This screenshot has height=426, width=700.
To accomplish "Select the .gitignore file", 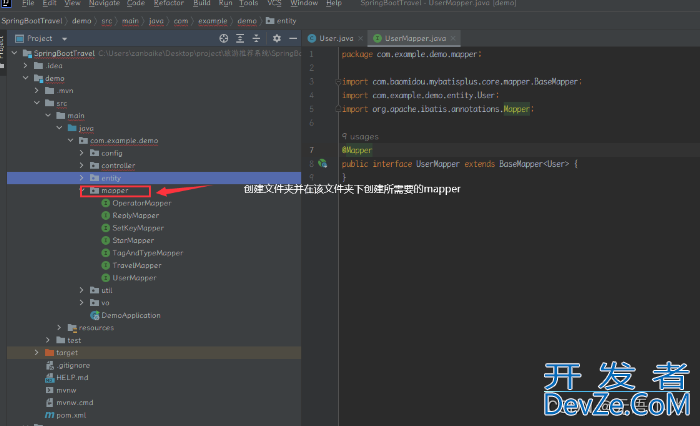I will click(x=73, y=365).
